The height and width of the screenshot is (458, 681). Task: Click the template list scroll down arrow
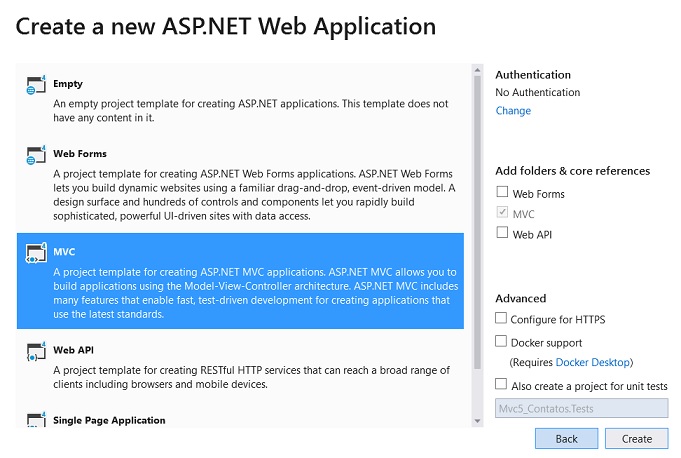(x=477, y=421)
